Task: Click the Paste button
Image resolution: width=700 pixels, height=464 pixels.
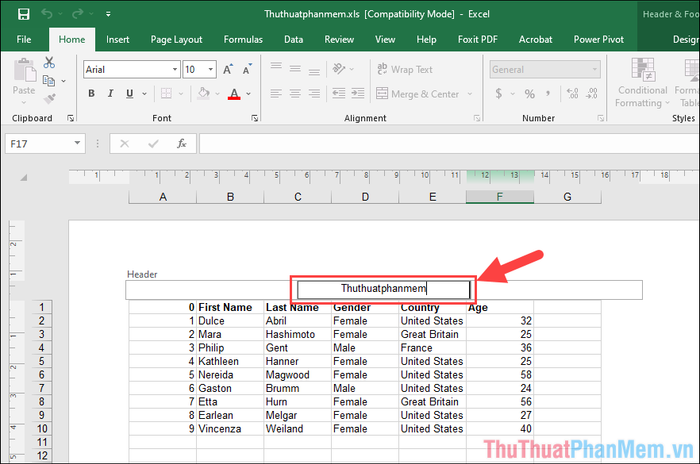Action: click(22, 80)
